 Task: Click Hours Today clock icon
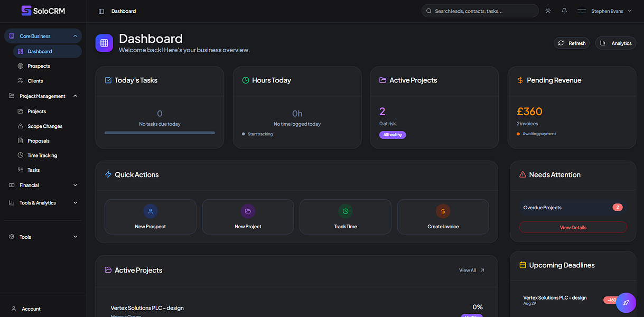click(x=246, y=80)
